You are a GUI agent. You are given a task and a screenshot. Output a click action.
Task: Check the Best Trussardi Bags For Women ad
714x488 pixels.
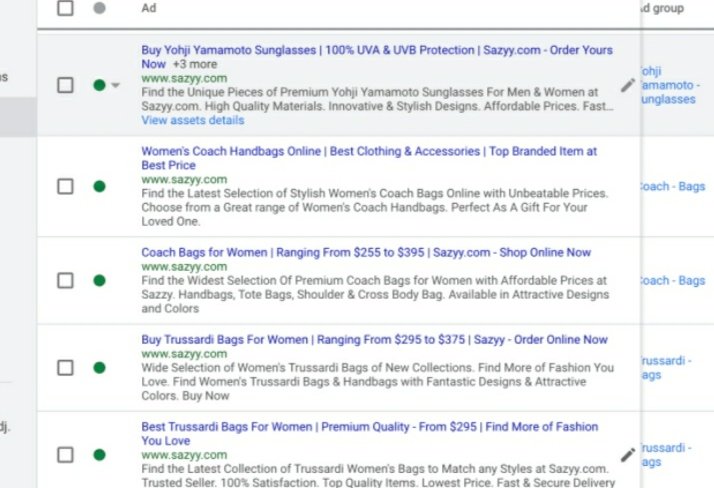click(65, 455)
